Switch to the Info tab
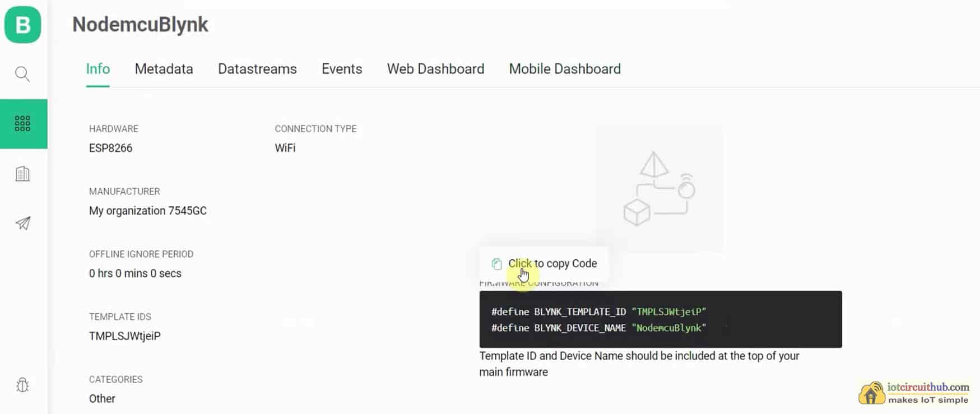Viewport: 980px width, 414px height. [x=97, y=69]
